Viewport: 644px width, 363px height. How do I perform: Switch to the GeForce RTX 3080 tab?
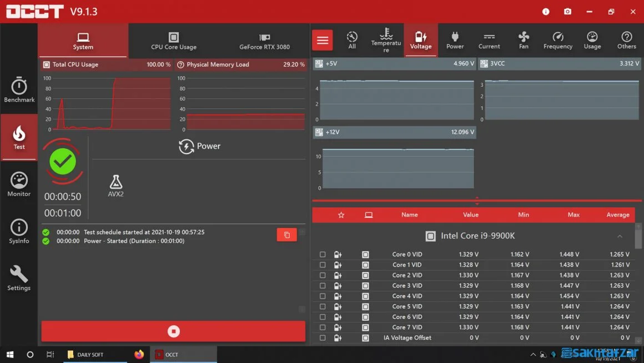[264, 40]
